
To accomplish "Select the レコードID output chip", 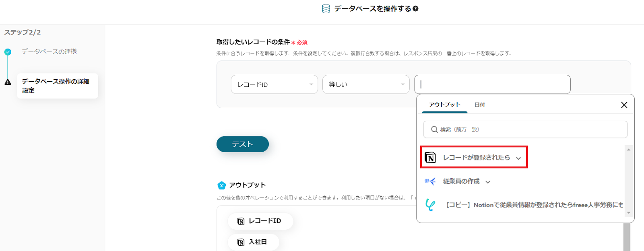I will (x=260, y=221).
